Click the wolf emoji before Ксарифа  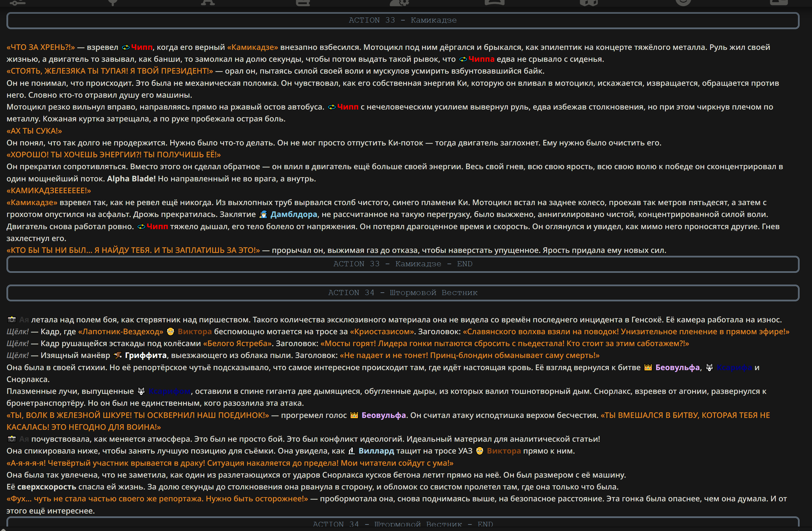coord(709,368)
